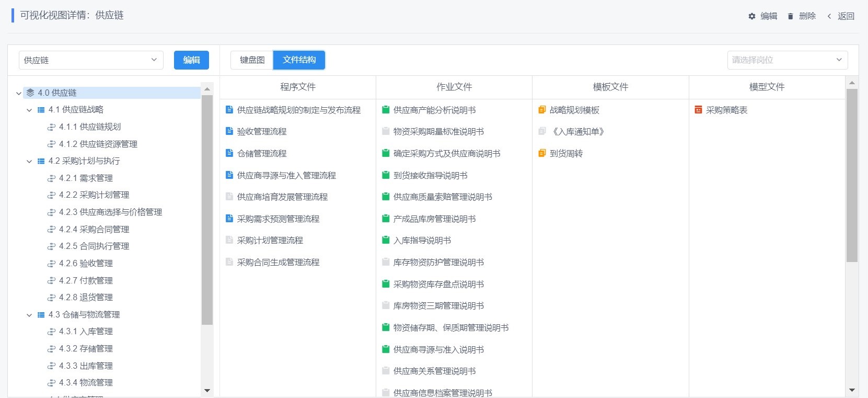Click blue document icon of 供应链战略规划的制定与发布流程
868x398 pixels.
pyautogui.click(x=229, y=110)
